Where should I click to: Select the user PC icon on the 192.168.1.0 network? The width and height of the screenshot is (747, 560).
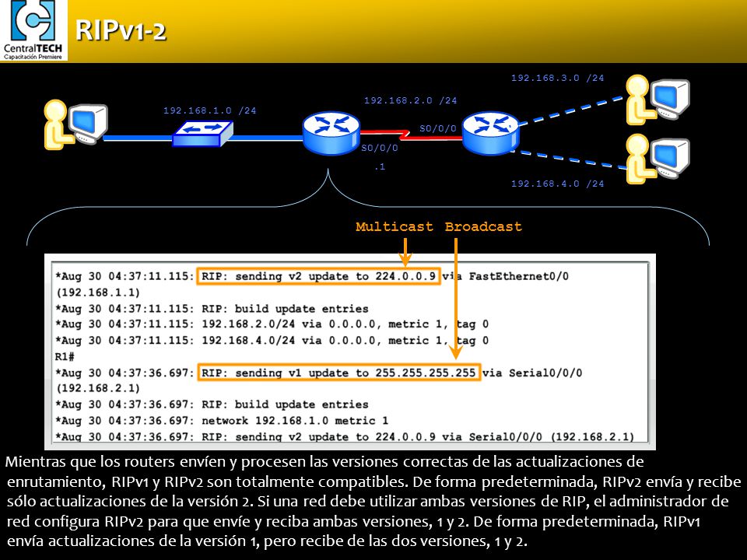[75, 124]
